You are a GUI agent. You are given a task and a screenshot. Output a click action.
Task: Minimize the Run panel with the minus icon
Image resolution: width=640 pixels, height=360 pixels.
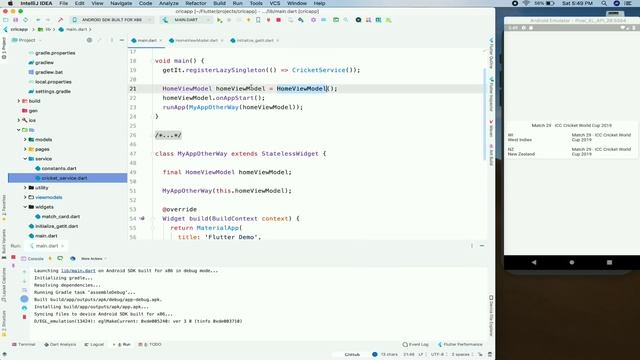[482, 246]
